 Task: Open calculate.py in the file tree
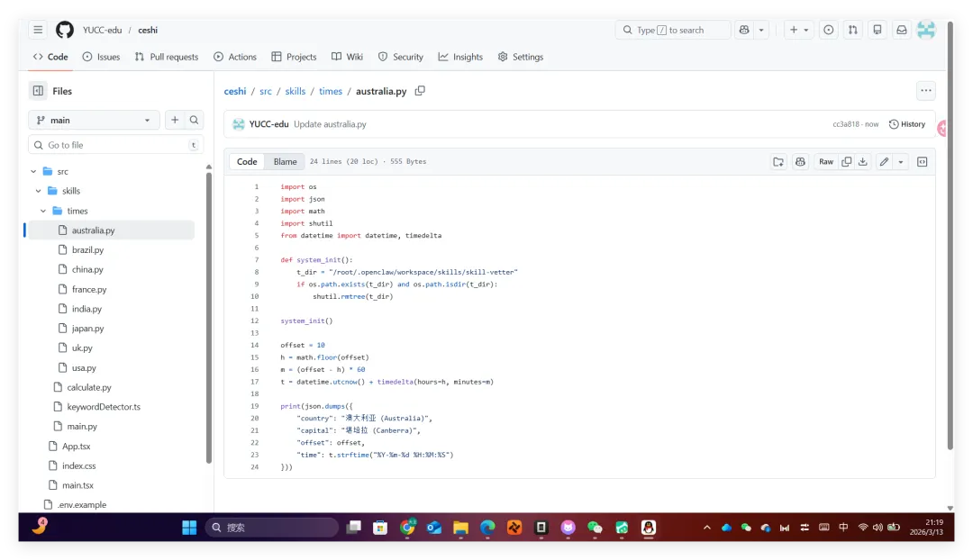pos(88,387)
